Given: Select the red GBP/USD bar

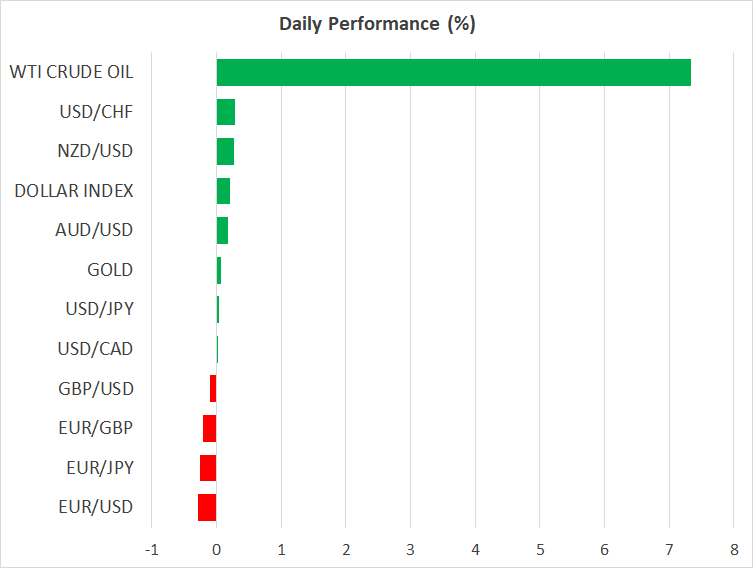Looking at the screenshot, I should pyautogui.click(x=213, y=388).
